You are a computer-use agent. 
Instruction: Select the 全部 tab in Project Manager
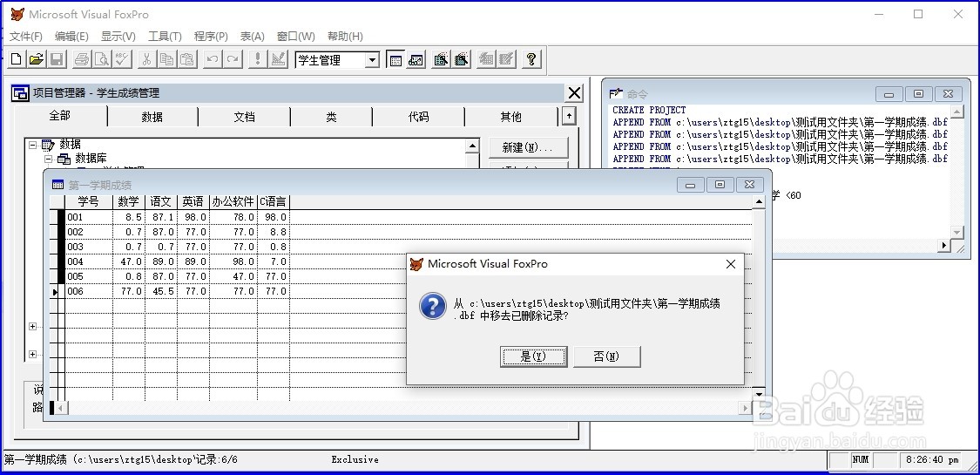[x=60, y=116]
